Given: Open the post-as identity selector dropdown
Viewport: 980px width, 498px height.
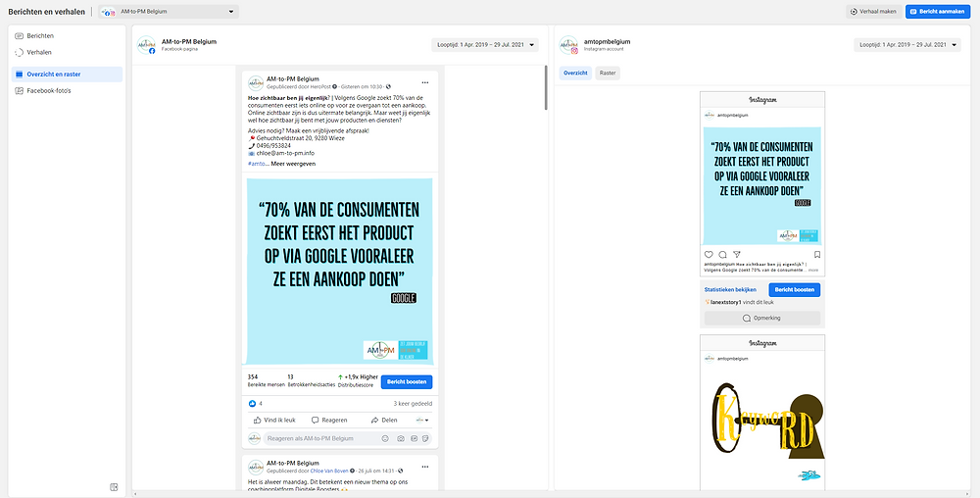Looking at the screenshot, I should tap(421, 420).
